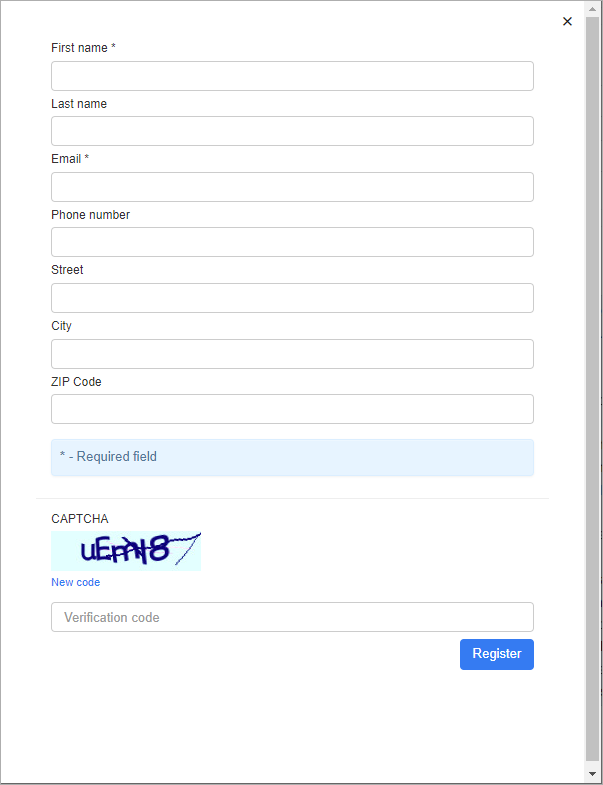This screenshot has height=785, width=603.
Task: Focus the Last name input field
Action: tap(292, 131)
